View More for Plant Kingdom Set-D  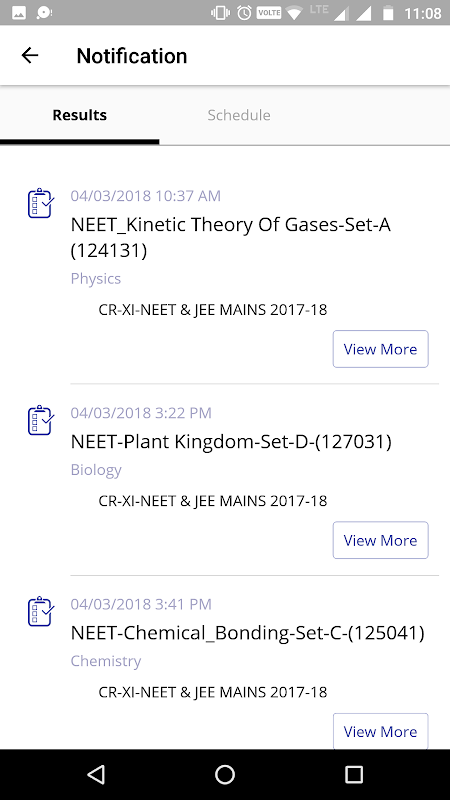tap(381, 540)
